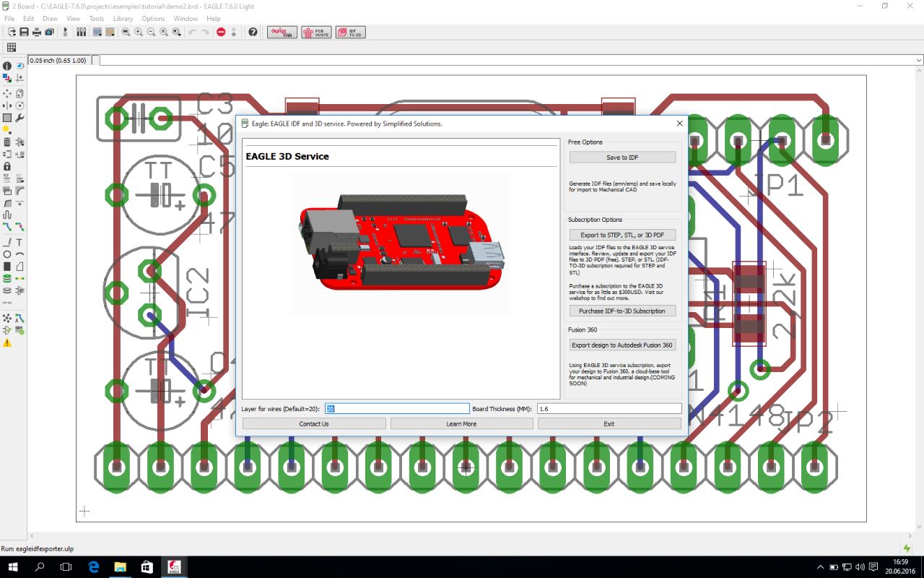Click Export design to Autodesk Fusion 360
This screenshot has width=924, height=578.
tap(622, 345)
